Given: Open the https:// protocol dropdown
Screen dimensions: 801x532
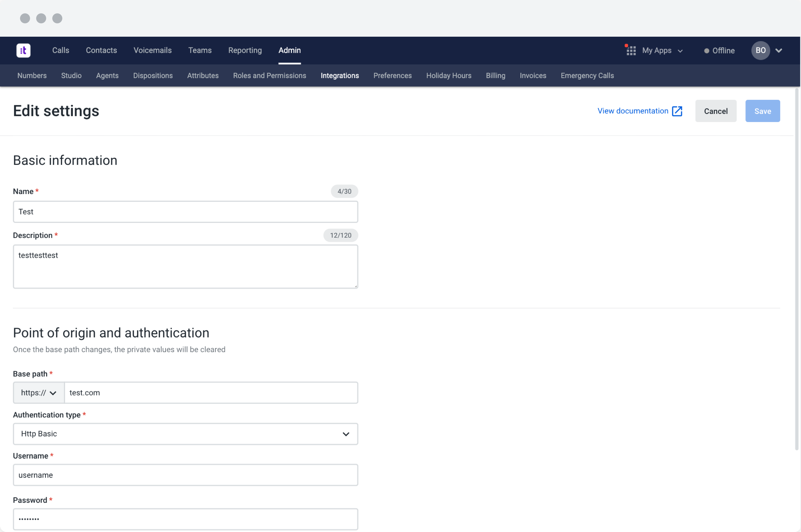Looking at the screenshot, I should point(39,393).
